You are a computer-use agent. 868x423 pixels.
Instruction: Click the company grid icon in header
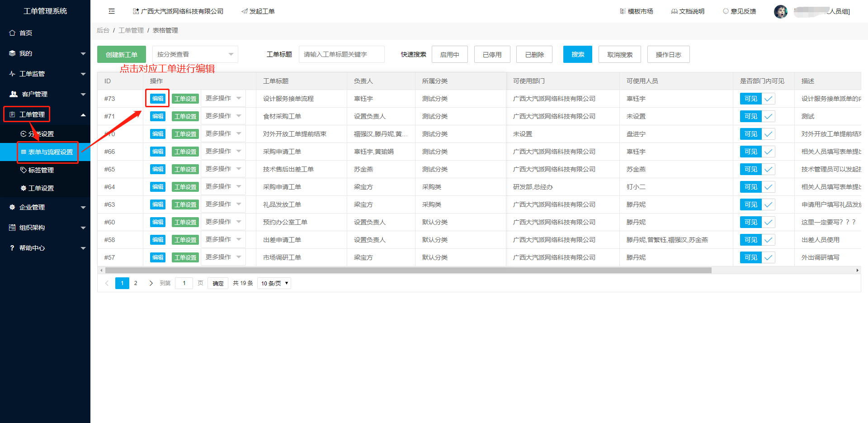pos(136,11)
